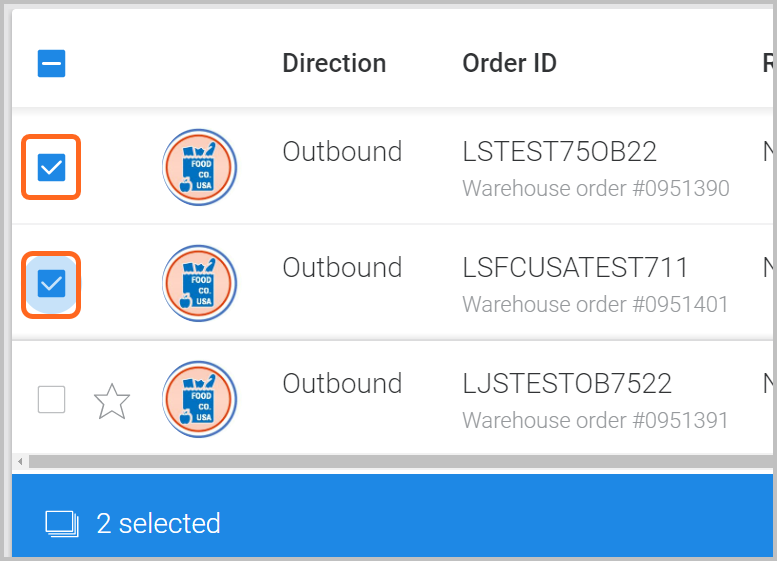777x561 pixels.
Task: Click Food Co. USA logo for LJSTESTOB7522
Action: (x=199, y=399)
